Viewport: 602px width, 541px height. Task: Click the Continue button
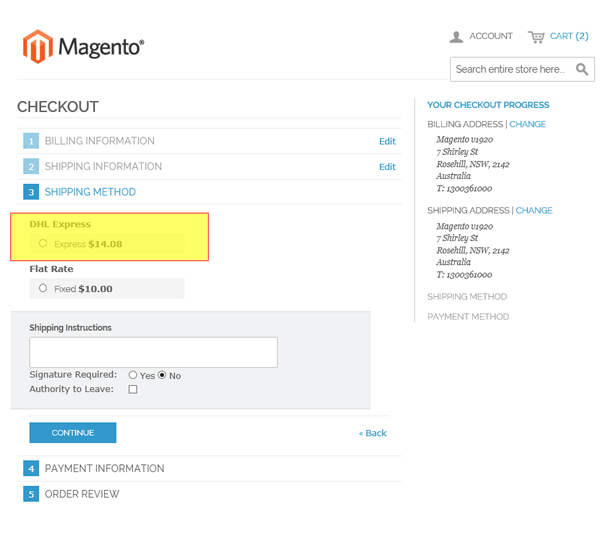pos(73,433)
